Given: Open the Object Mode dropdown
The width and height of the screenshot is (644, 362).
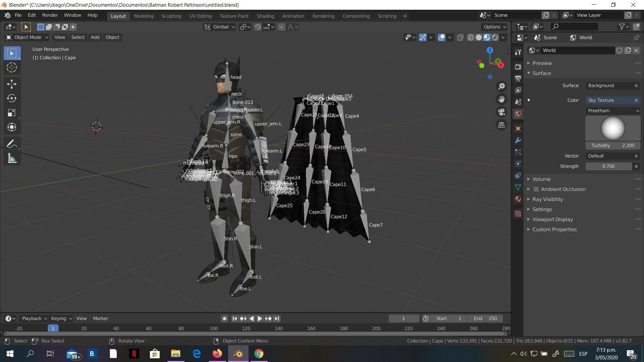Looking at the screenshot, I should [27, 37].
